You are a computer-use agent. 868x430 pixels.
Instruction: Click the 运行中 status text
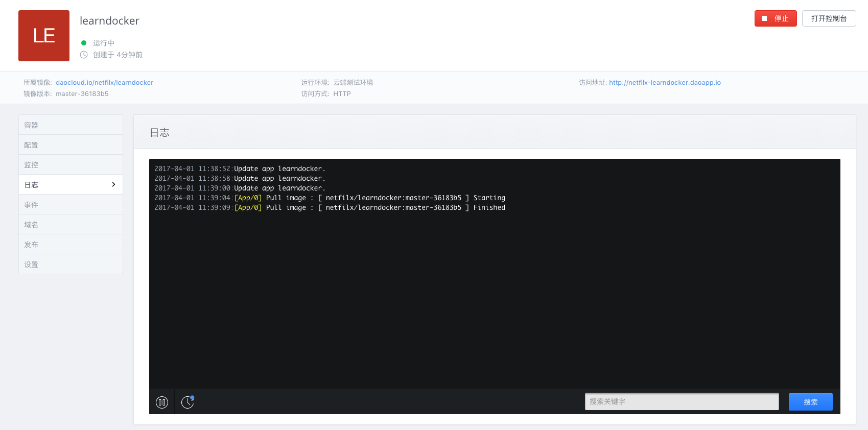104,43
